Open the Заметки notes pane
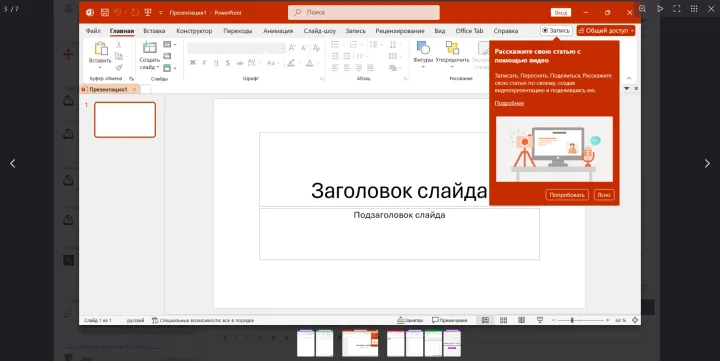The height and width of the screenshot is (361, 720). point(410,320)
